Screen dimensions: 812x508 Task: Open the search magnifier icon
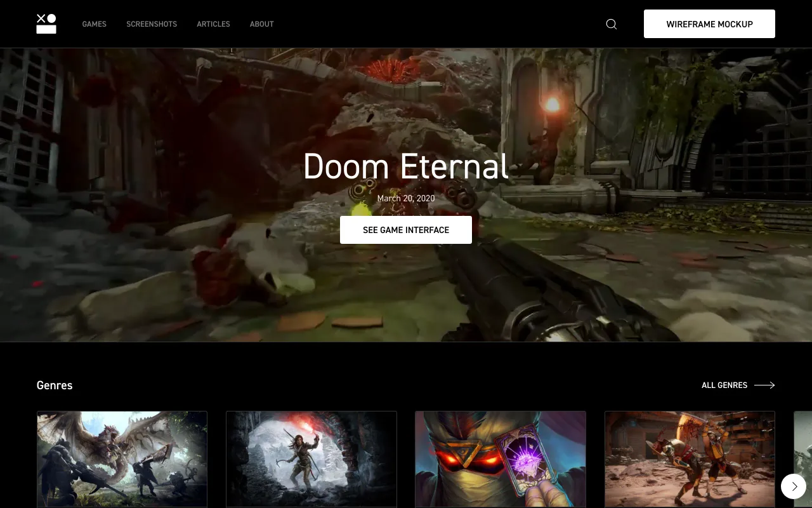coord(612,24)
